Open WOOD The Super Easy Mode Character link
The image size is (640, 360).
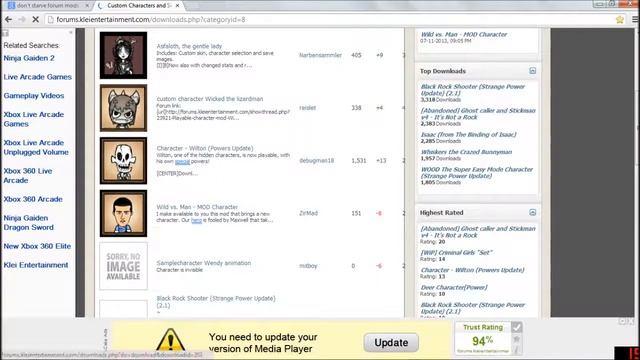(x=477, y=173)
